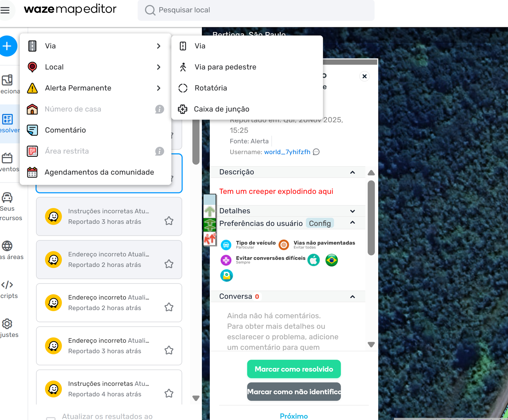Screen dimensions: 508x420
Task: Click the green up-arrow map layer icon
Action: point(210,211)
